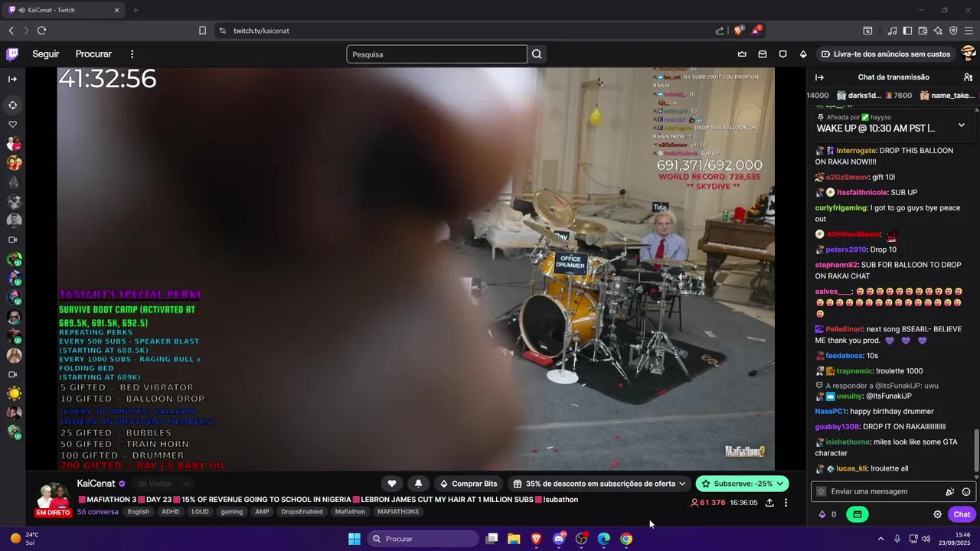
Task: Open the Só conversa category link
Action: pos(98,512)
